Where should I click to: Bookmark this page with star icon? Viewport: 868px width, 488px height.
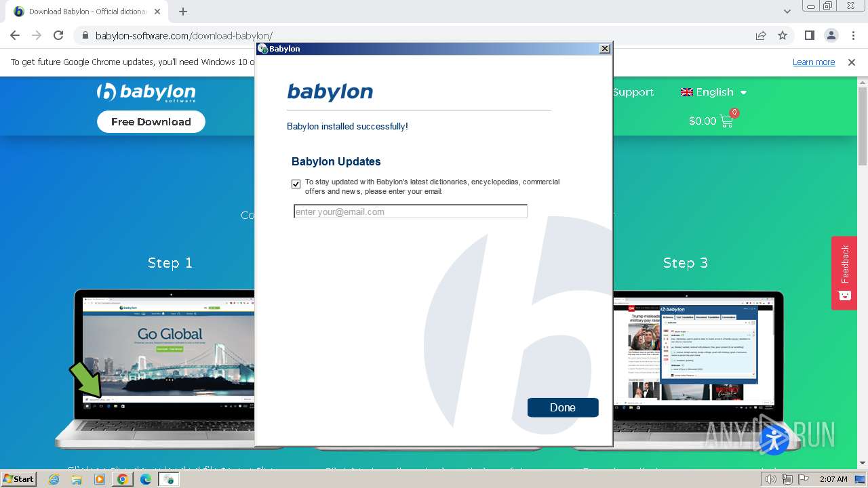tap(783, 35)
